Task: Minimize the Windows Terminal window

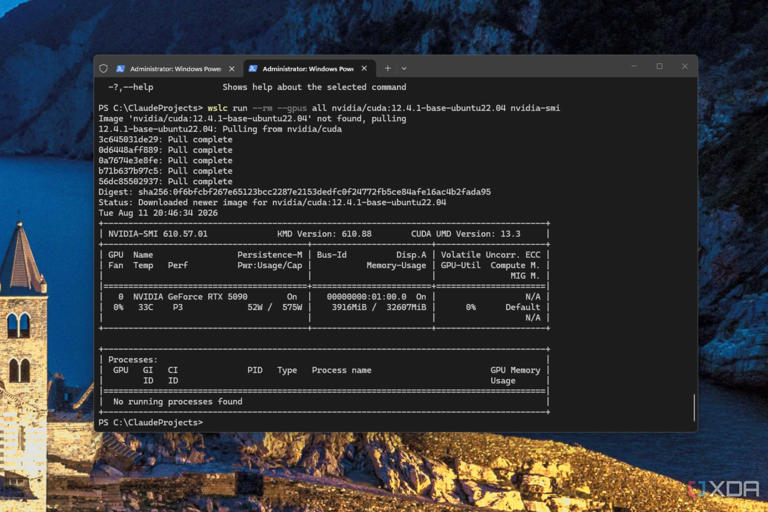Action: coord(634,66)
